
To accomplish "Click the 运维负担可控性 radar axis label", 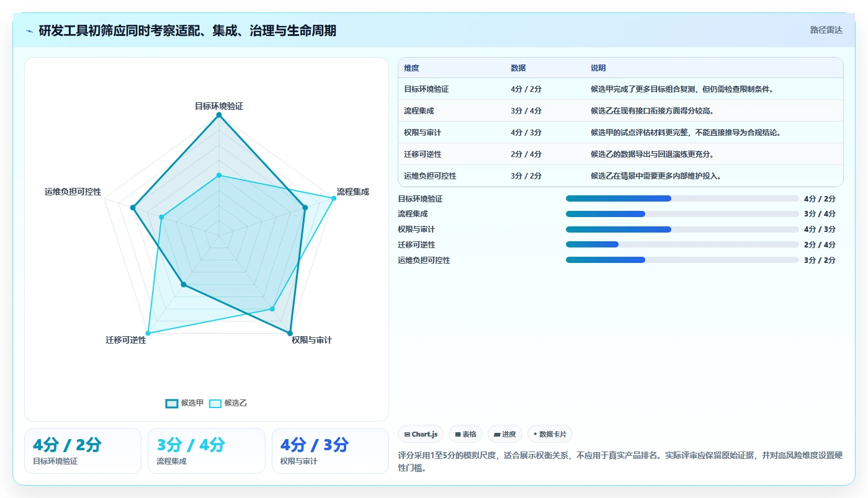I will point(73,192).
